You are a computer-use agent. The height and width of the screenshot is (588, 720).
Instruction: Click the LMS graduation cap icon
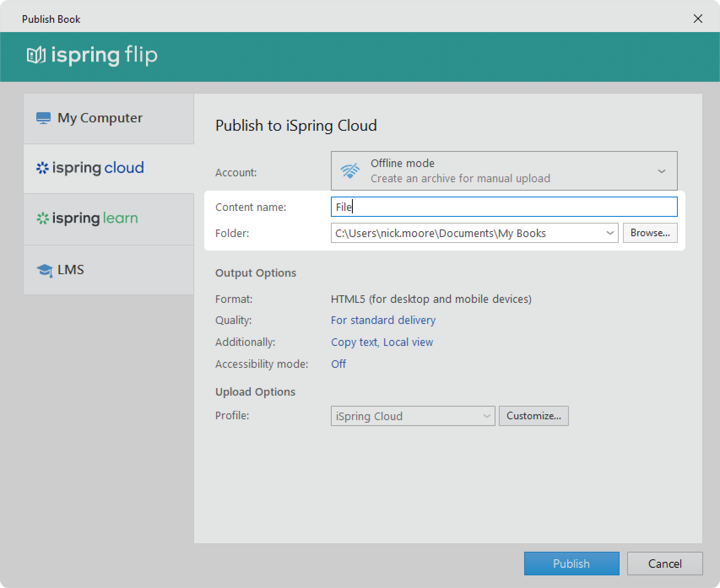(45, 270)
